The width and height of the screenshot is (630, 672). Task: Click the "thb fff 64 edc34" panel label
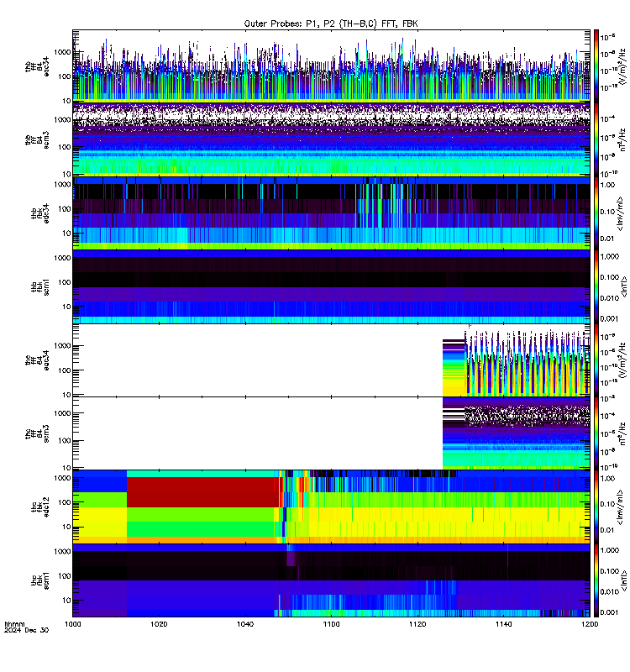[x=37, y=66]
